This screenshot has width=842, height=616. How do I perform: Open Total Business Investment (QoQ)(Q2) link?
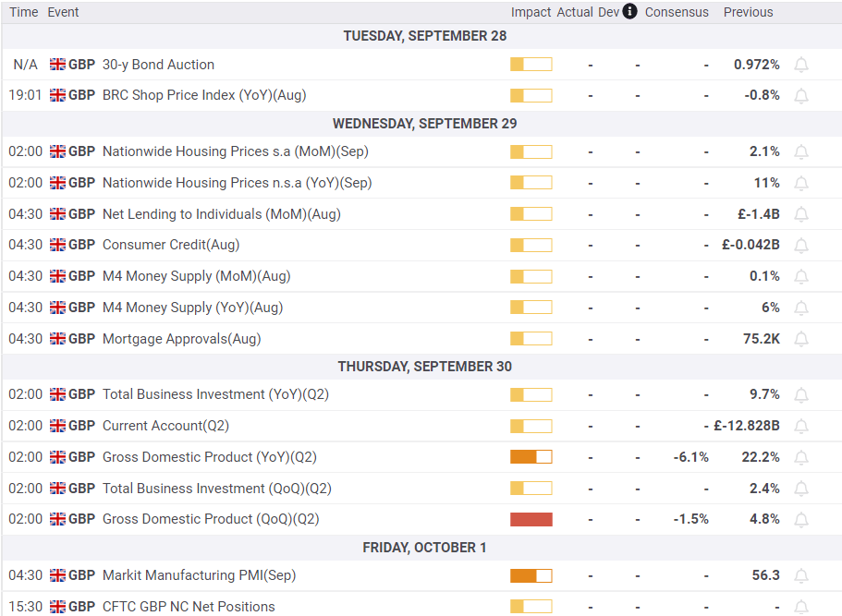coord(216,489)
